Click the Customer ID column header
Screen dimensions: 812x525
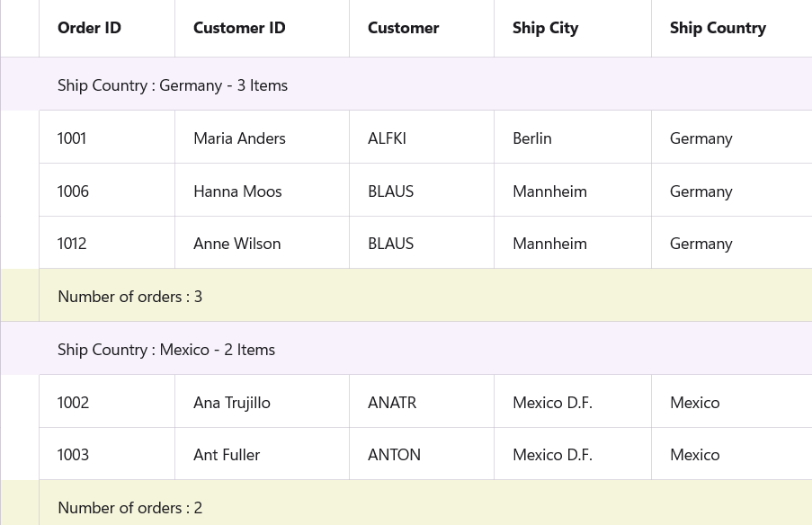pos(239,28)
